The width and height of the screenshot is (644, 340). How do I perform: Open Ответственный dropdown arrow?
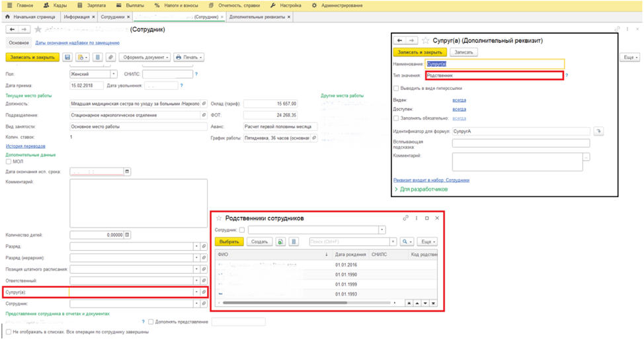[196, 280]
